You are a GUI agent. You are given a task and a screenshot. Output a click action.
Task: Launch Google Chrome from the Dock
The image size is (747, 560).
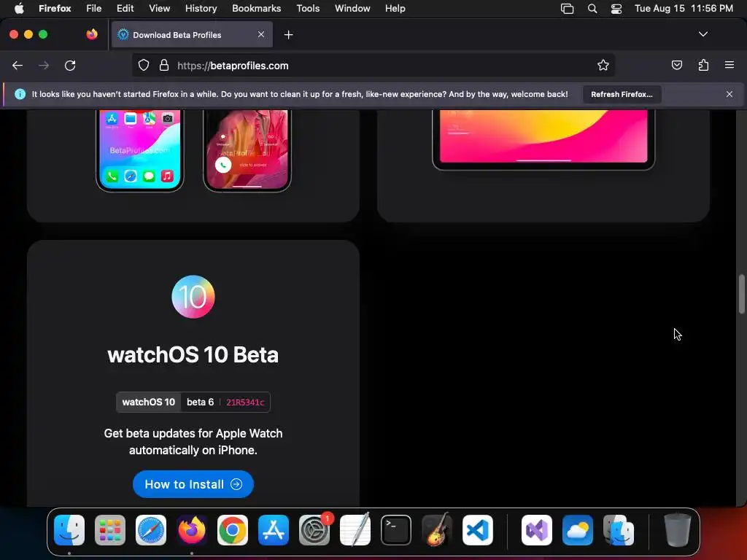coord(233,530)
